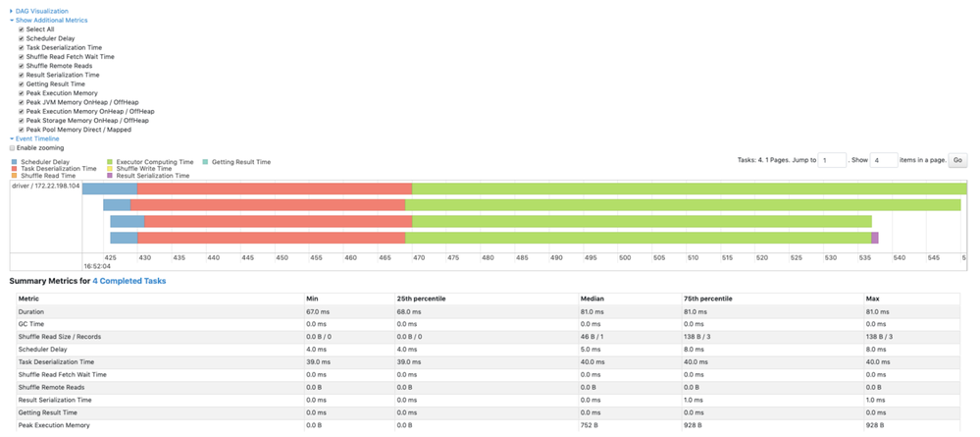This screenshot has width=980, height=437.
Task: Click the items-per-page Show field
Action: point(883,160)
